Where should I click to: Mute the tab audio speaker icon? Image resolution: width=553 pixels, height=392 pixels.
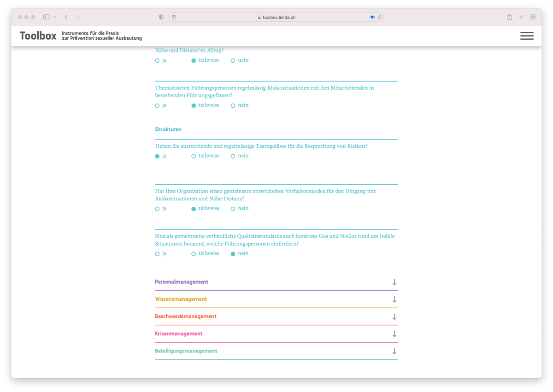(x=372, y=17)
